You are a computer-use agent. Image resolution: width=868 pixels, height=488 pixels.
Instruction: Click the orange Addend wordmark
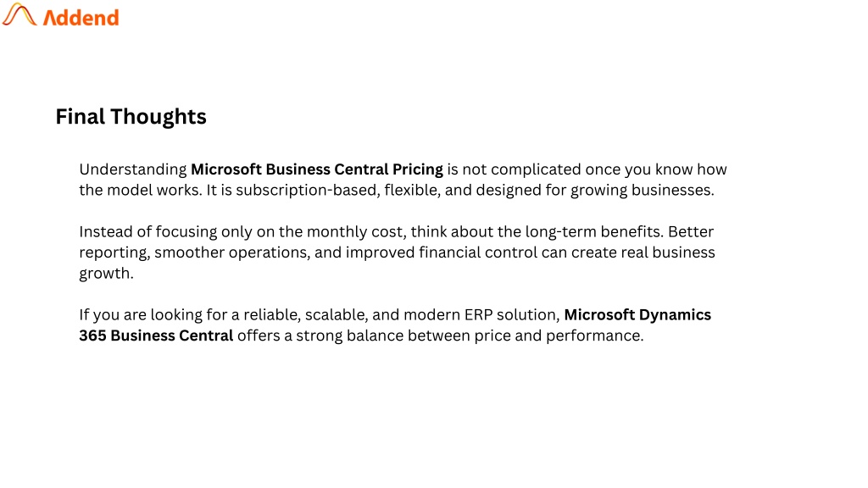81,17
